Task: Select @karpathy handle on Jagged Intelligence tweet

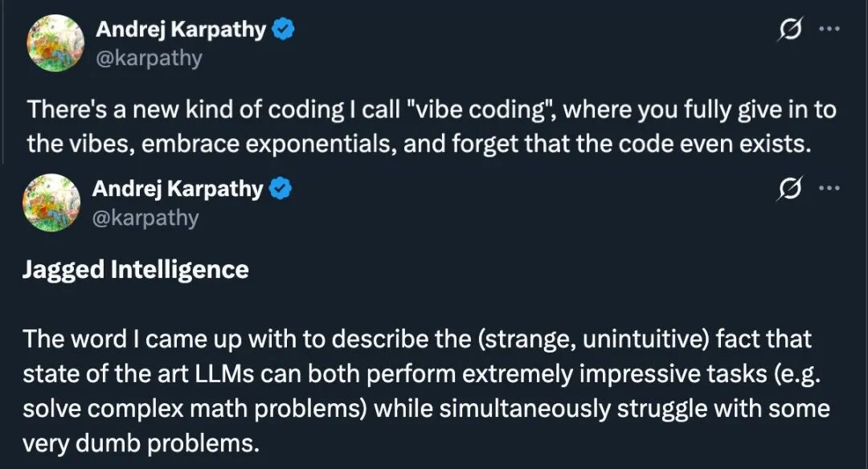Action: [145, 218]
